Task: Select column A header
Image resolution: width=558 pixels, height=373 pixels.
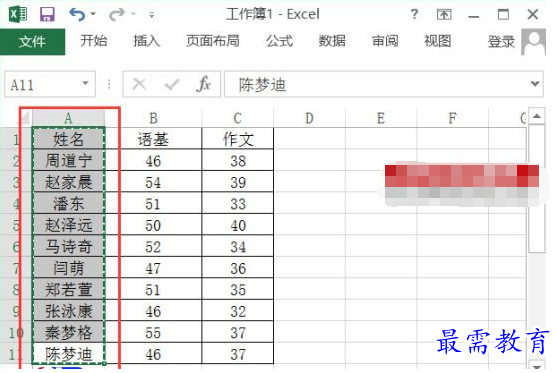Action: [68, 118]
